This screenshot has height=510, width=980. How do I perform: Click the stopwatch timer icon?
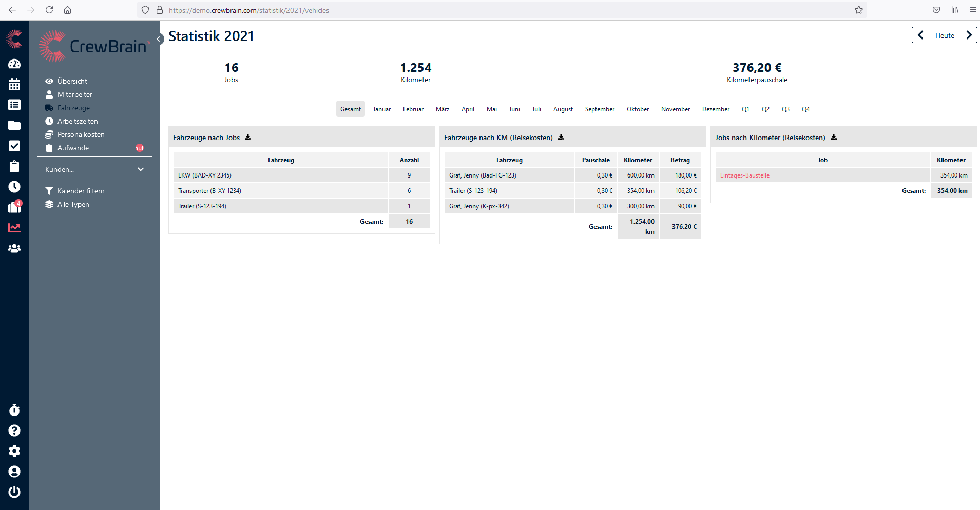pos(14,410)
